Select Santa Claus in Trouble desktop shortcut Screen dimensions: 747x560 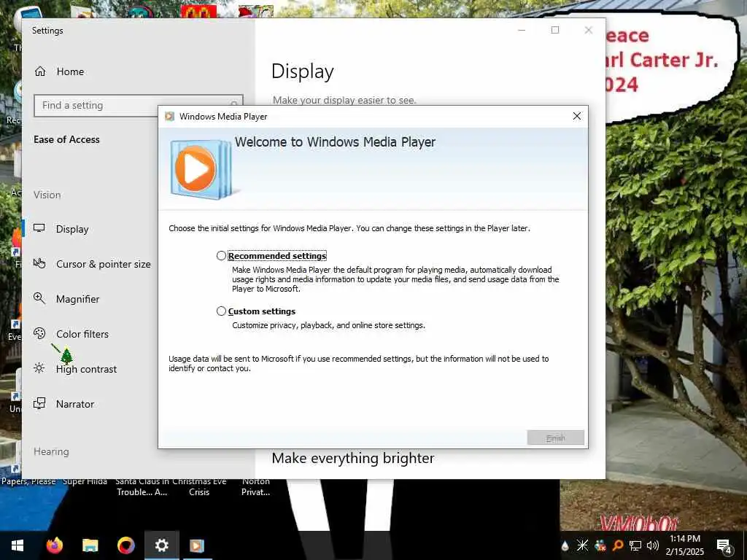pyautogui.click(x=142, y=486)
